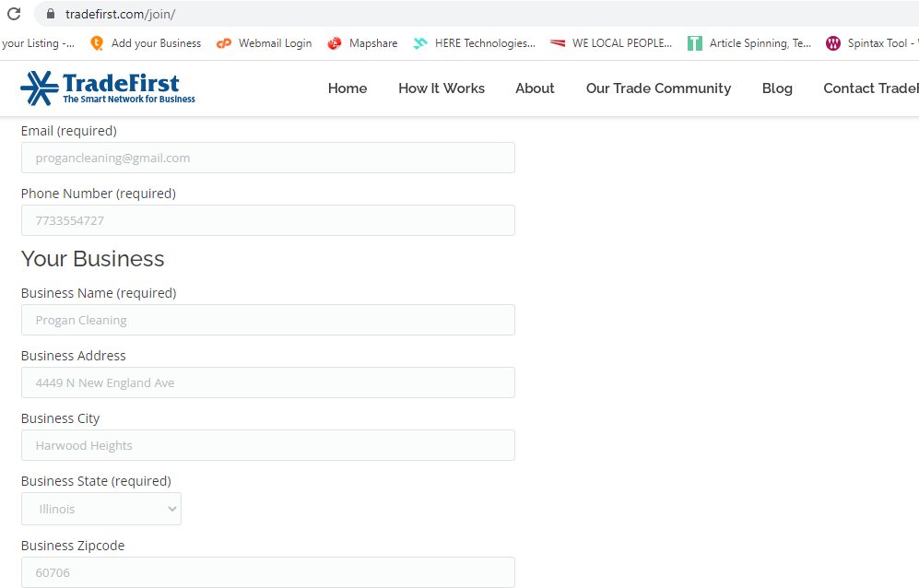
Task: Open Our Trade Community page
Action: point(658,88)
